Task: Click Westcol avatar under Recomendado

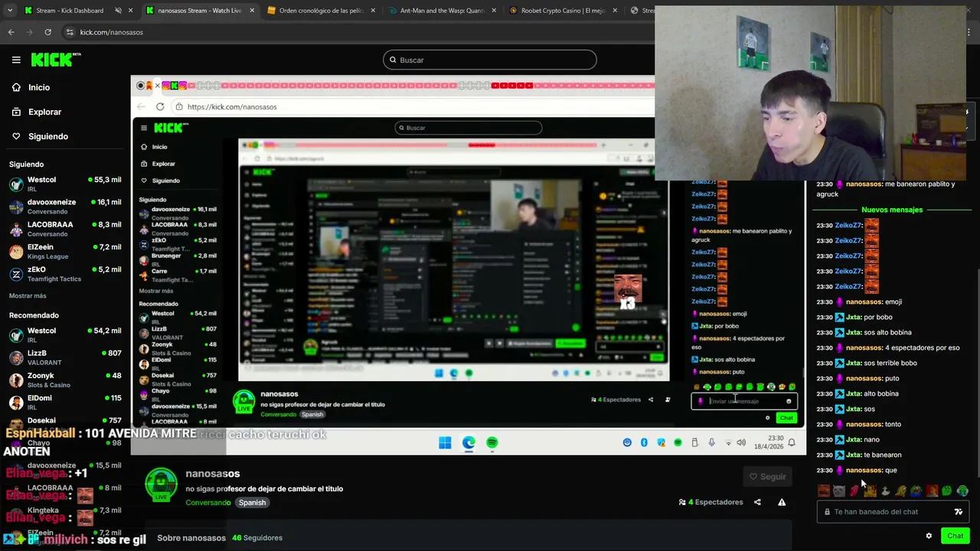Action: click(x=16, y=335)
